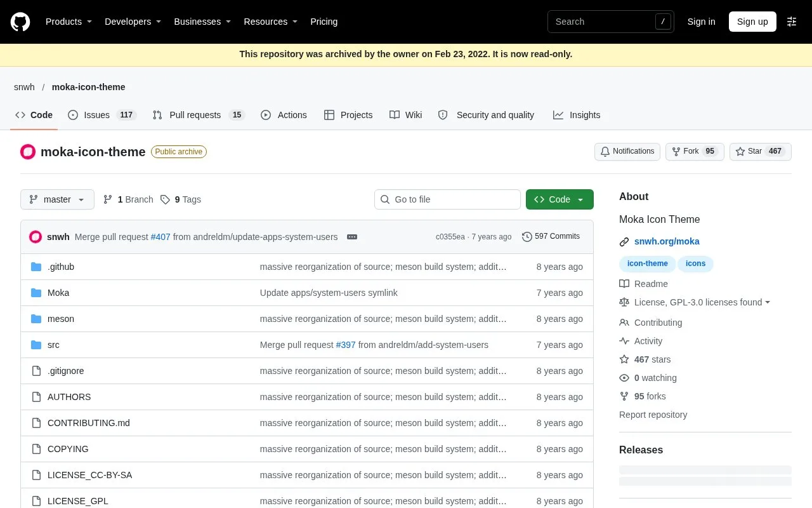Image resolution: width=812 pixels, height=508 pixels.
Task: Expand License, GPL-3.0 licenses dropdown
Action: 695,302
